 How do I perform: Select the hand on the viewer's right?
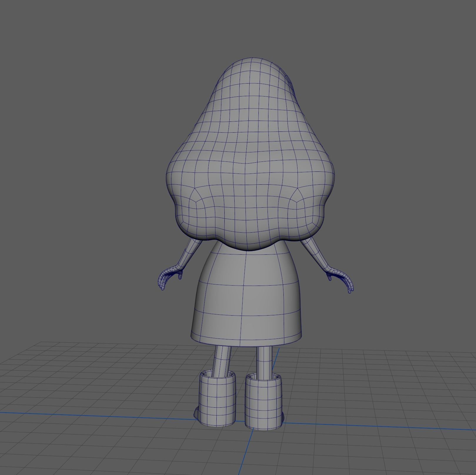[340, 280]
